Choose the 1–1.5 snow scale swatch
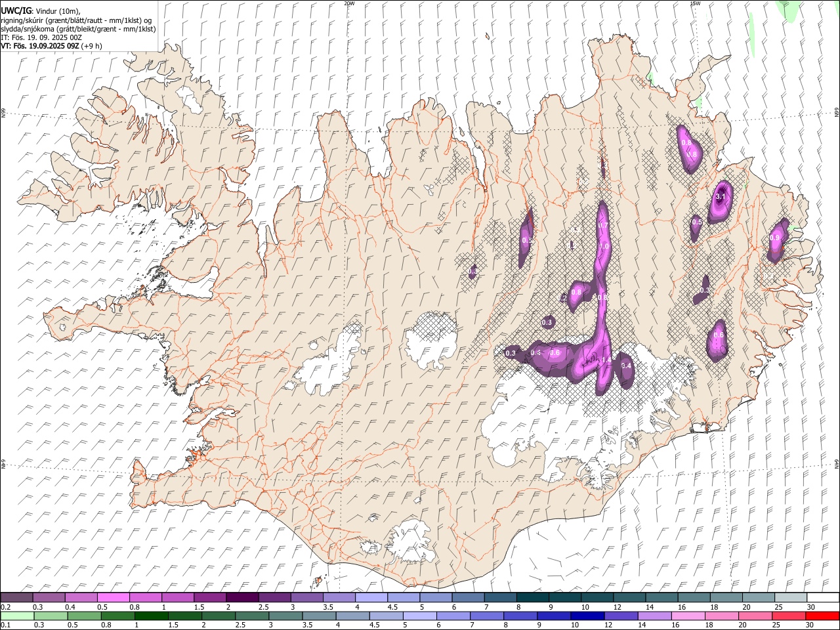The height and width of the screenshot is (630, 840). tap(178, 598)
